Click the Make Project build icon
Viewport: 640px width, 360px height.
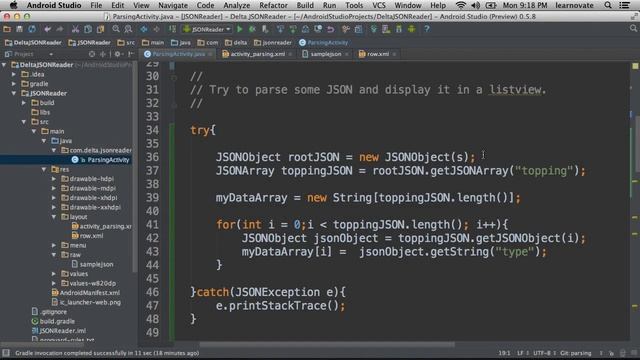coord(172,29)
